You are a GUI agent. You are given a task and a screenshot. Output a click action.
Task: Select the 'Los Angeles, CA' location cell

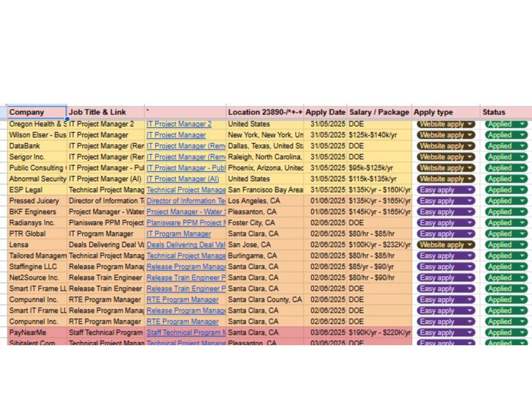pyautogui.click(x=264, y=201)
